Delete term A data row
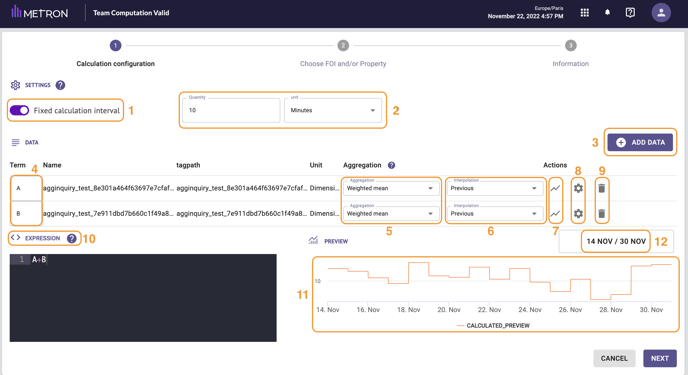Image resolution: width=688 pixels, height=375 pixels. pyautogui.click(x=602, y=188)
